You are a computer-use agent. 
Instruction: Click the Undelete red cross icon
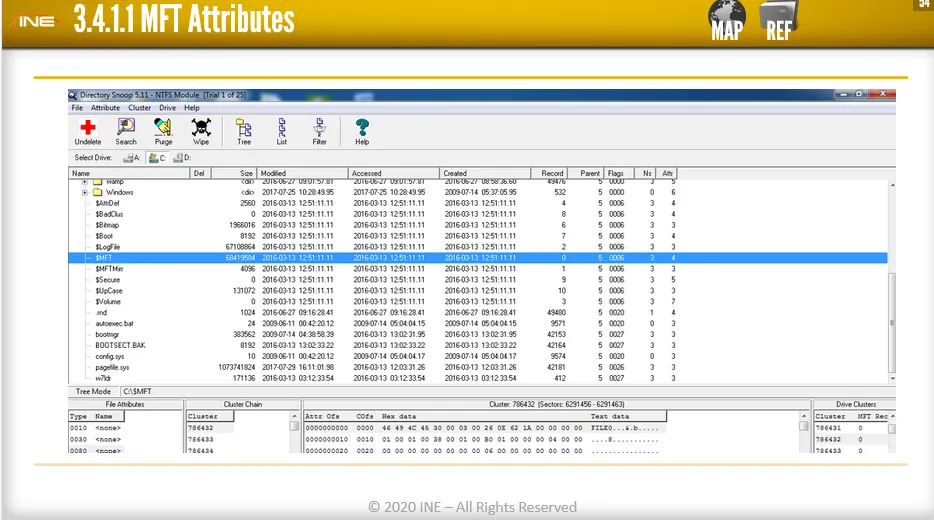pos(88,128)
